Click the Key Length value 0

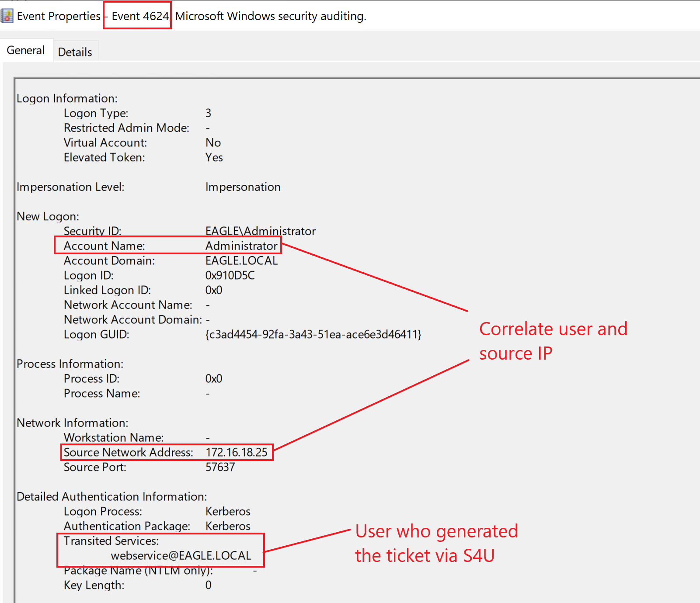[209, 585]
